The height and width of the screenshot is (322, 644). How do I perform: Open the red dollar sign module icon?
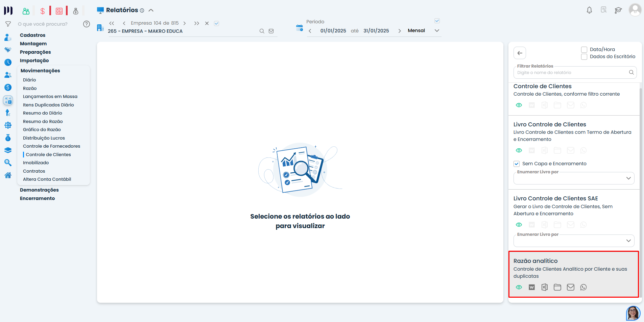[x=43, y=11]
